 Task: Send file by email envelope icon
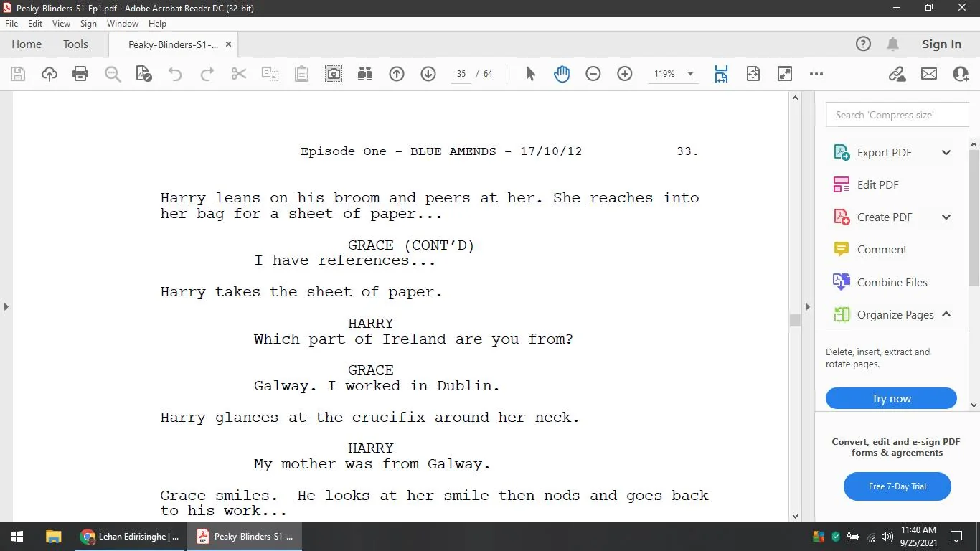click(x=929, y=74)
